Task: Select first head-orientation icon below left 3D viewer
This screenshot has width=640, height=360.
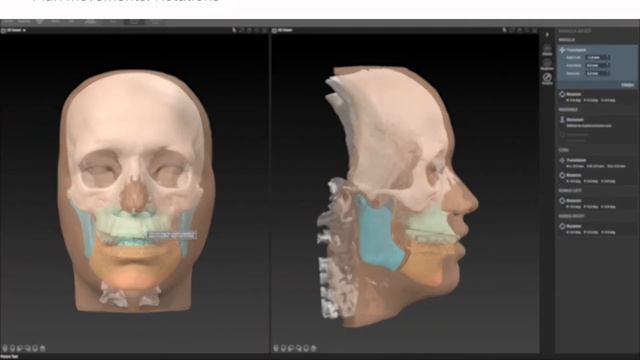Action: (x=5, y=348)
